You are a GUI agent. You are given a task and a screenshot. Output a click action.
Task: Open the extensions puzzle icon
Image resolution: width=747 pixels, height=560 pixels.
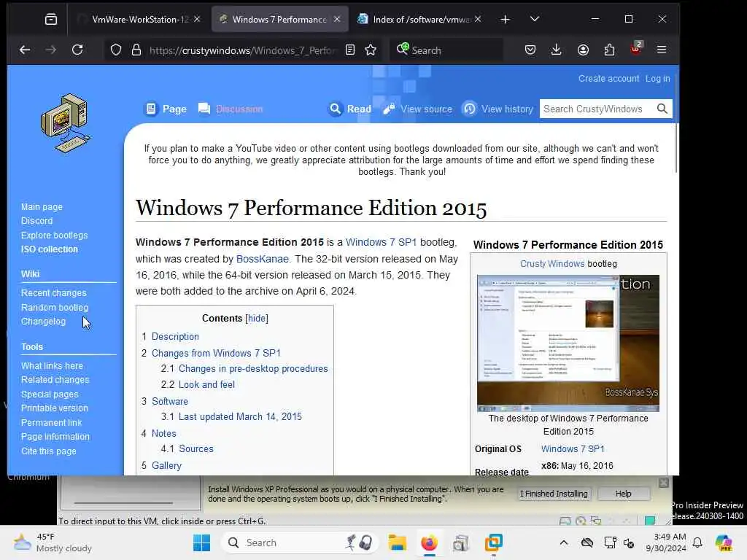(x=609, y=50)
